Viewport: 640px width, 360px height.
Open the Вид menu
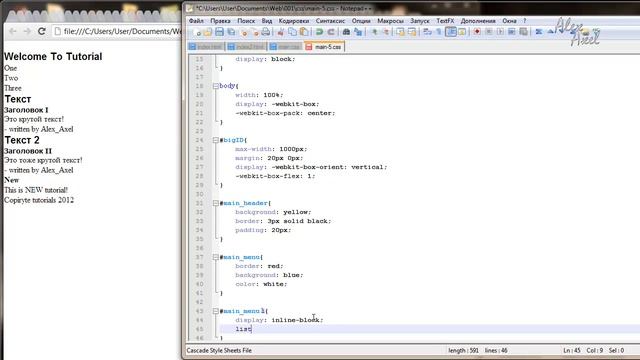tap(267, 21)
